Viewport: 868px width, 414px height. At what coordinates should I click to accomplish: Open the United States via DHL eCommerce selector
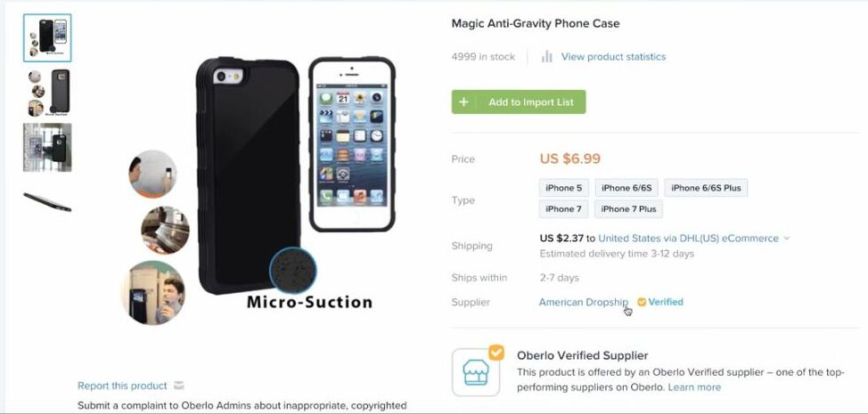tap(688, 239)
